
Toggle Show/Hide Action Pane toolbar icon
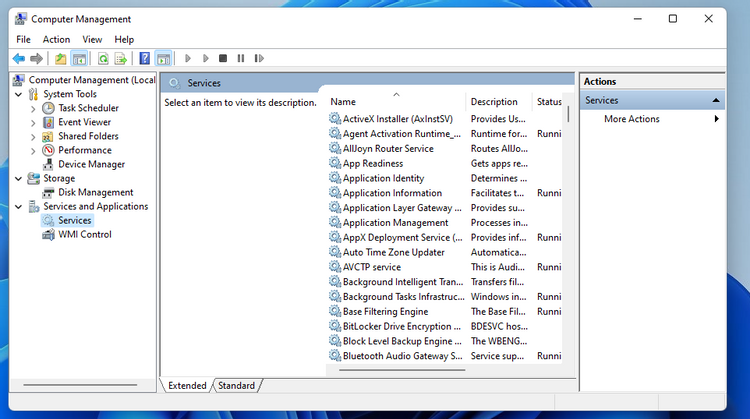(x=163, y=58)
